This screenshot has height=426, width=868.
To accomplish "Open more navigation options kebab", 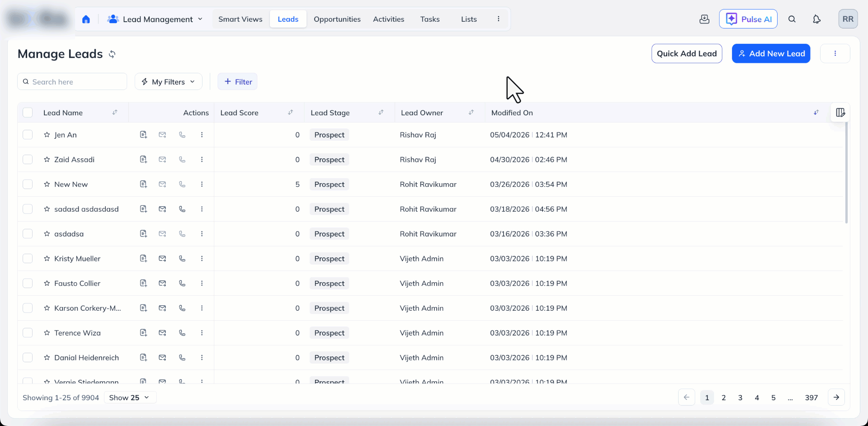I will 499,19.
